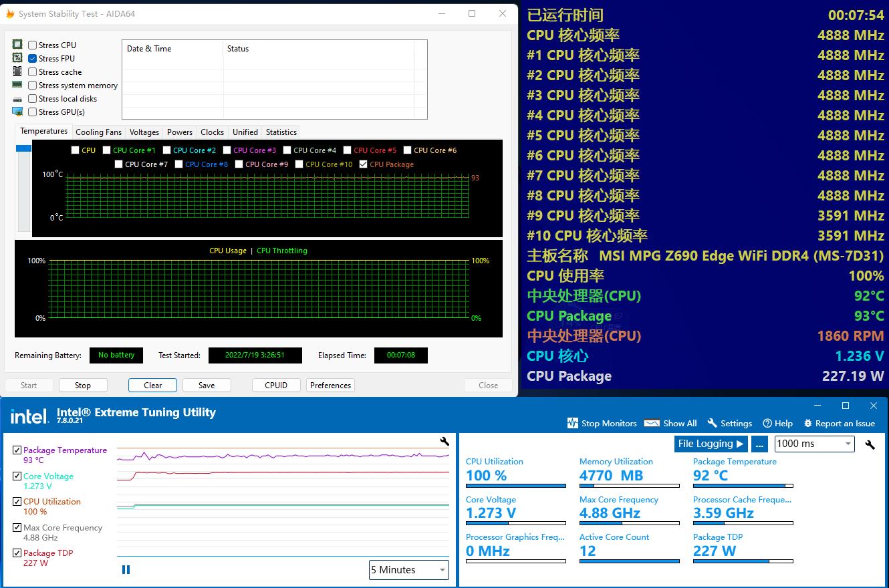Click the AIDA64 flame title icon

pos(10,13)
